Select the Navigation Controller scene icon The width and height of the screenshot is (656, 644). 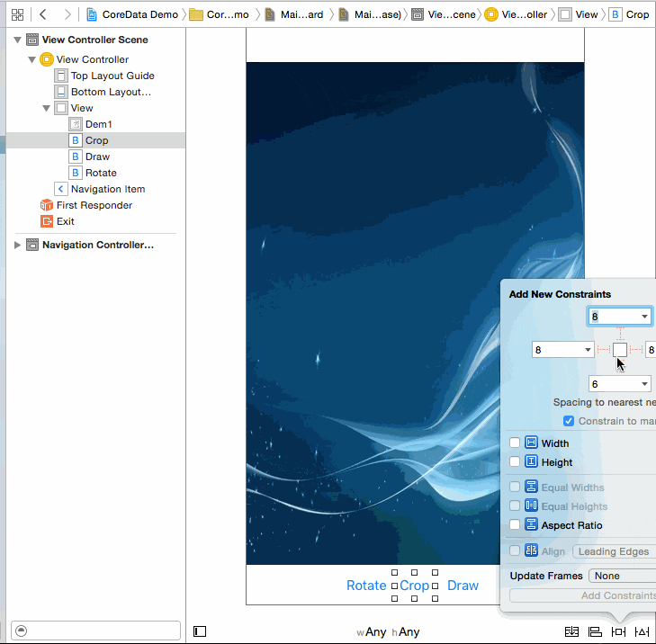[x=32, y=245]
